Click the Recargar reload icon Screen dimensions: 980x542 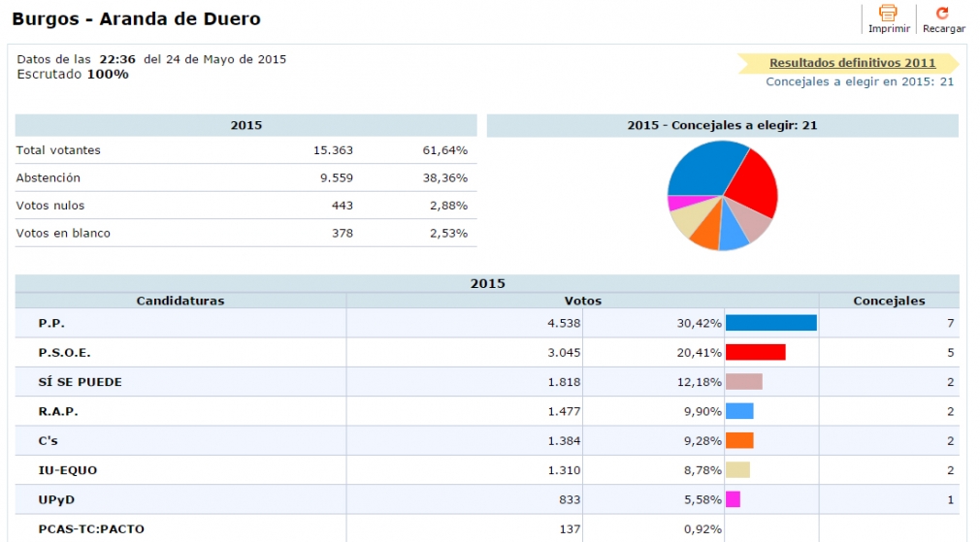[x=942, y=14]
